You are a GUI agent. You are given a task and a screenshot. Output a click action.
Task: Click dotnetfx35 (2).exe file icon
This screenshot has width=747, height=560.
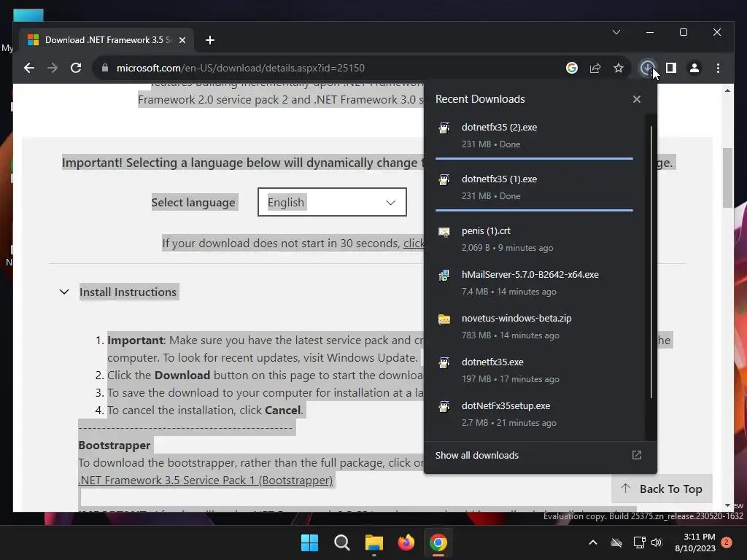click(444, 128)
